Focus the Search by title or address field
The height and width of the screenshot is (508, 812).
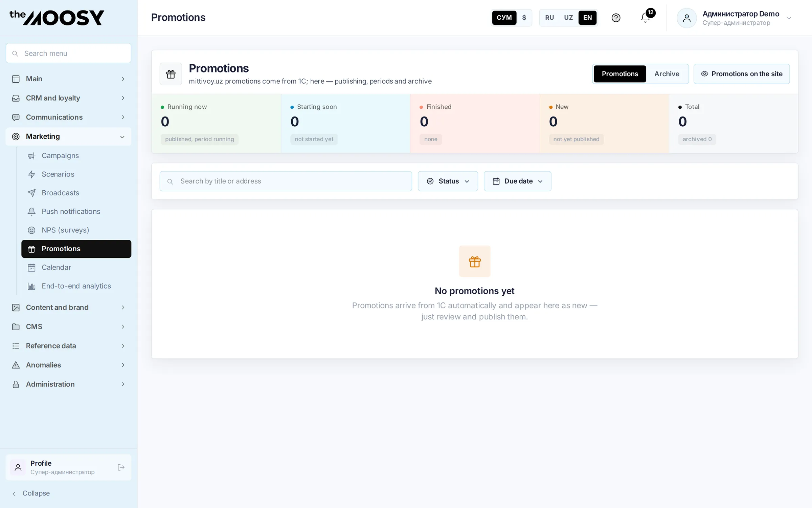(286, 181)
